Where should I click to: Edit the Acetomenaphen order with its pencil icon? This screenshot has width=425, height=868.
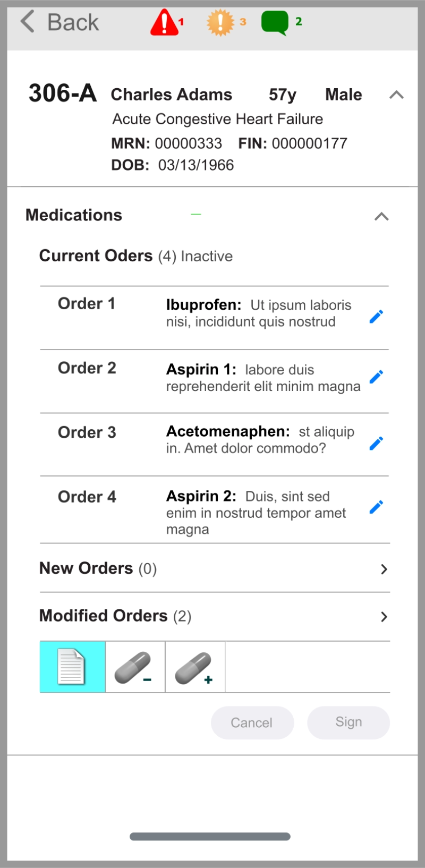[x=376, y=443]
